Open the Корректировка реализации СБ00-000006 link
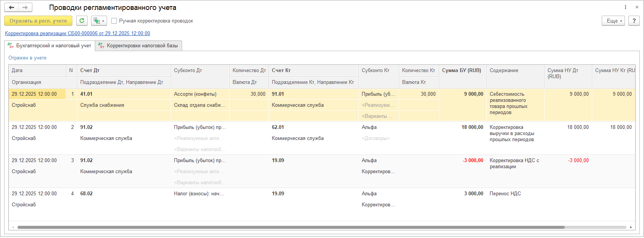 click(77, 34)
